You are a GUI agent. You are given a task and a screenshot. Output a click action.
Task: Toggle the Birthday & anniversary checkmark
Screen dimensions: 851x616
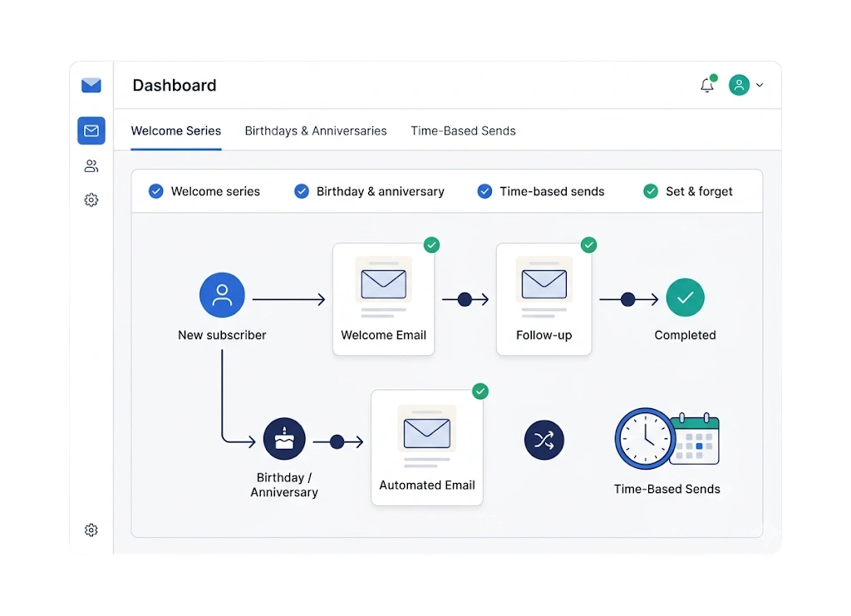click(302, 191)
